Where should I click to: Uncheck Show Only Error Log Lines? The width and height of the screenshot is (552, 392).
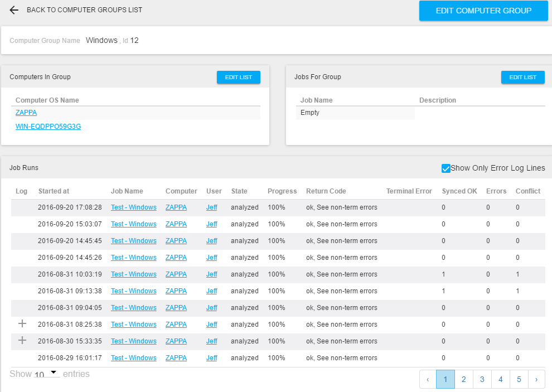[446, 168]
